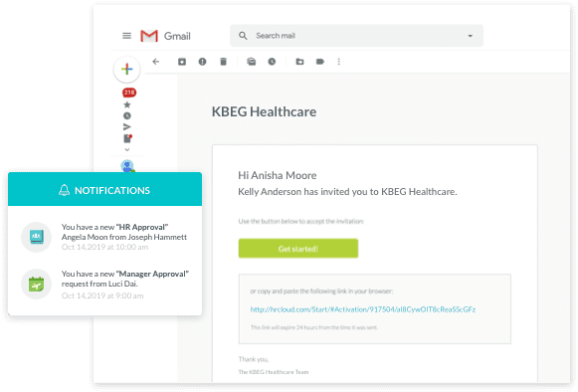Click the Hangouts profile avatar
Viewport: 578px width, 392px height.
coord(127,166)
